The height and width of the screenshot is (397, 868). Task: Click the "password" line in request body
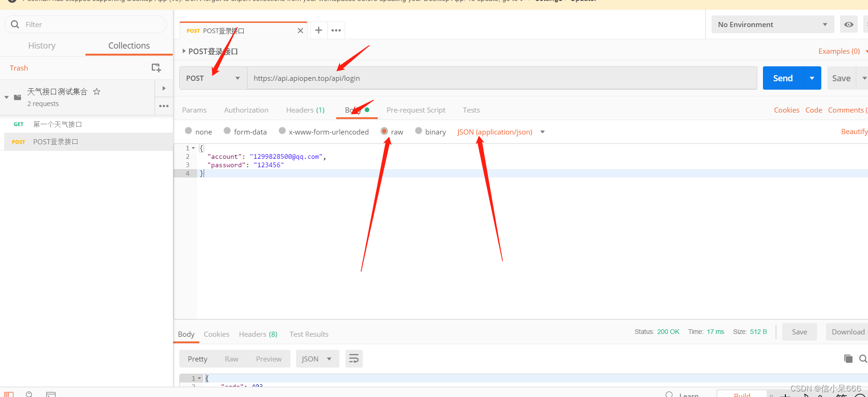pyautogui.click(x=246, y=165)
